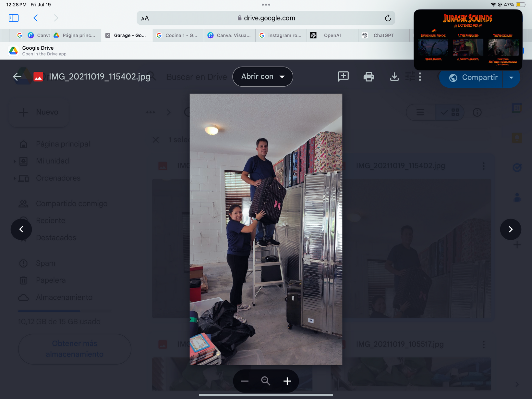This screenshot has height=399, width=532.
Task: Open the three-dot more actions menu
Action: pos(420,77)
